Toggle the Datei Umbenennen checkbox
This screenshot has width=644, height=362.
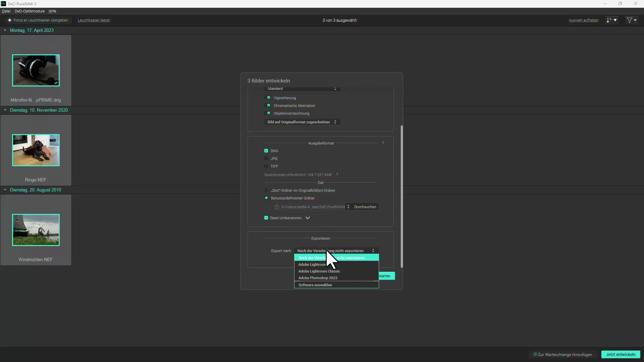pos(266,218)
